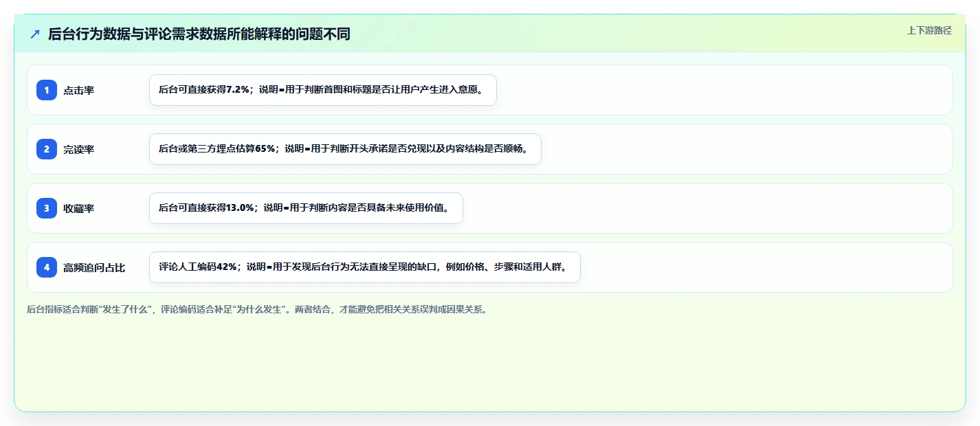Click the box reading 后台或第三方埋点估算65%
The image size is (980, 426).
(345, 149)
